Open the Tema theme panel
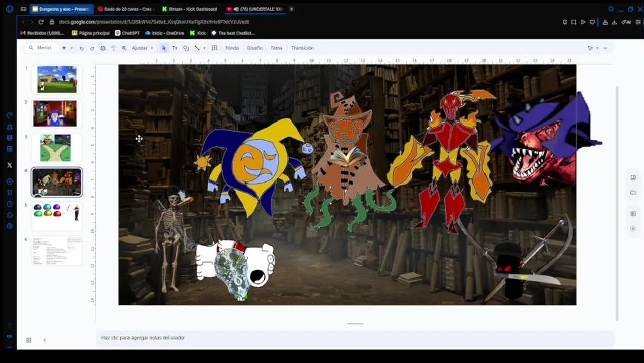644x363 pixels. (276, 48)
